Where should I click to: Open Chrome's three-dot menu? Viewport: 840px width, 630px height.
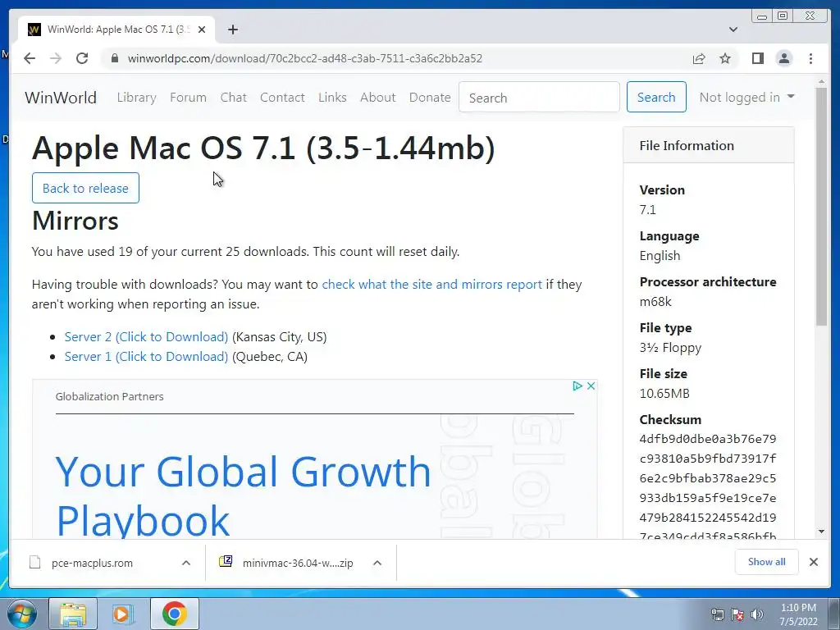[x=810, y=58]
